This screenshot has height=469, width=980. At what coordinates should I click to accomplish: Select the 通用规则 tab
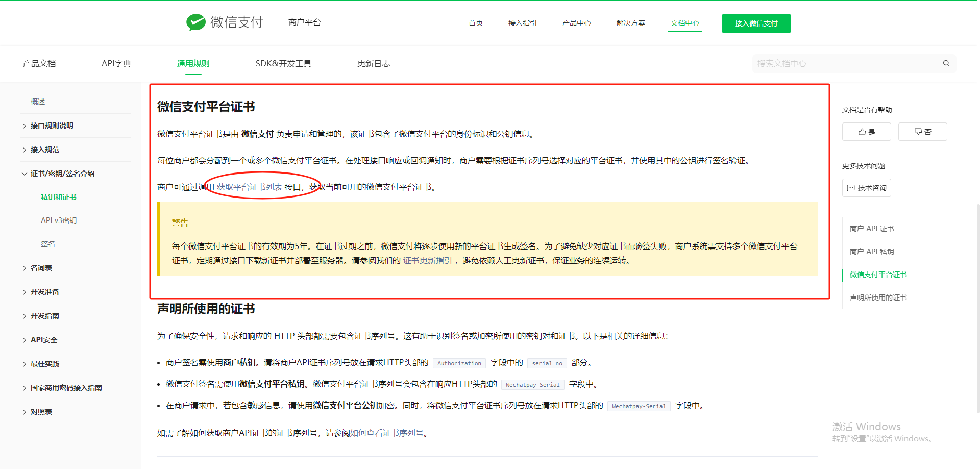193,63
